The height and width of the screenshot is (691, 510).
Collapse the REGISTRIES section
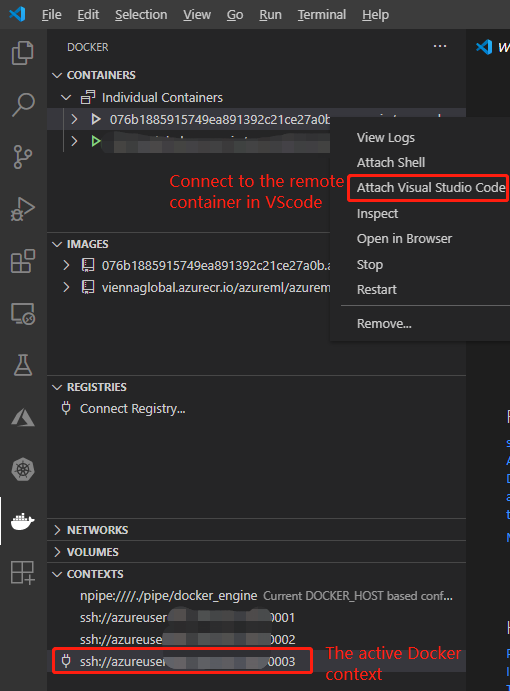click(57, 387)
